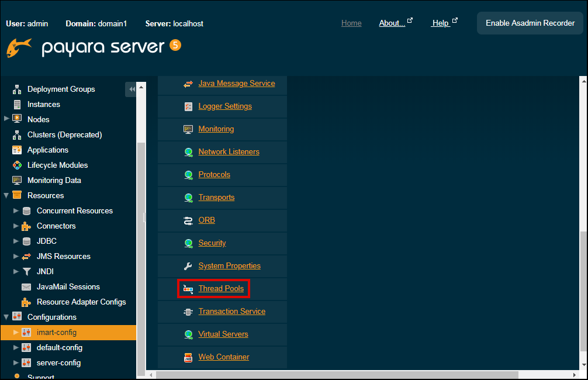Collapse the Configurations tree node
588x380 pixels.
[6, 317]
